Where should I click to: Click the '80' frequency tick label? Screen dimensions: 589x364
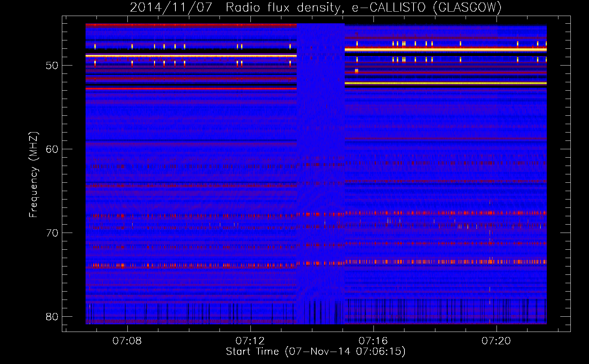(x=52, y=317)
